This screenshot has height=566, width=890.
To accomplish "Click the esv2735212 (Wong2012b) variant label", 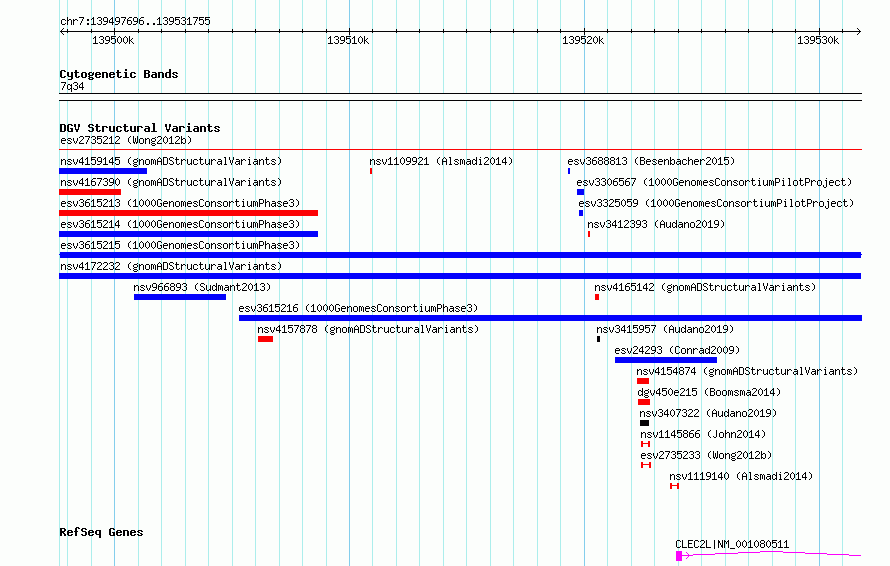I will [126, 140].
